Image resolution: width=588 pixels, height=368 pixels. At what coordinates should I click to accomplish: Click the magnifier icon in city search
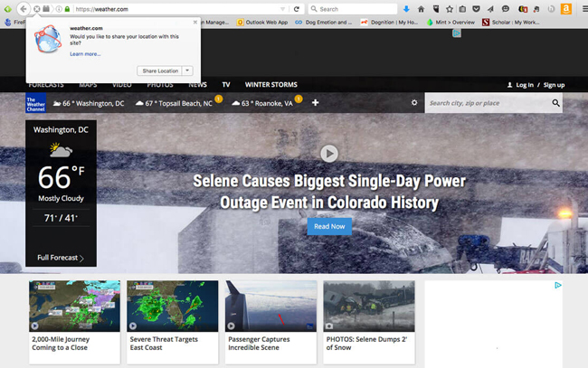(556, 104)
